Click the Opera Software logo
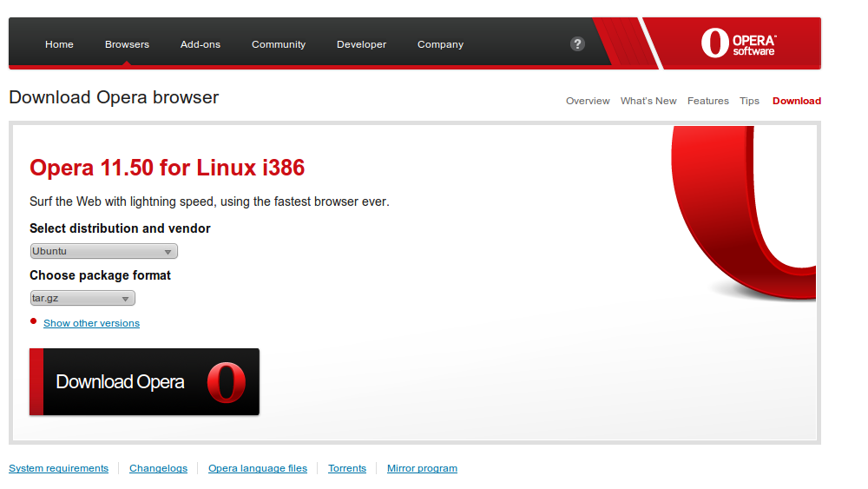Screen dimensions: 868x489 739,43
